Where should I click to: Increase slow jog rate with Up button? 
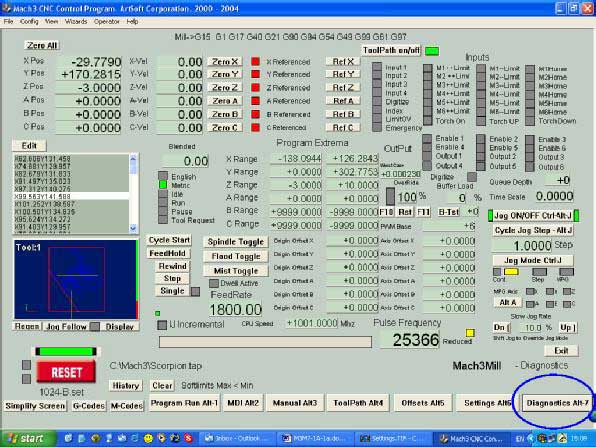[x=567, y=328]
